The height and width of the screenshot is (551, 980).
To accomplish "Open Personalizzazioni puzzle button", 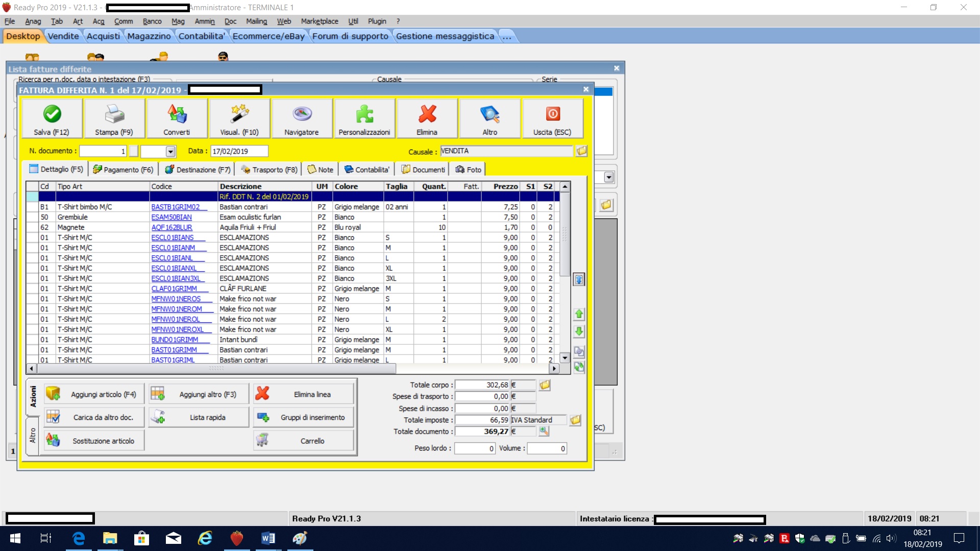I will click(364, 118).
